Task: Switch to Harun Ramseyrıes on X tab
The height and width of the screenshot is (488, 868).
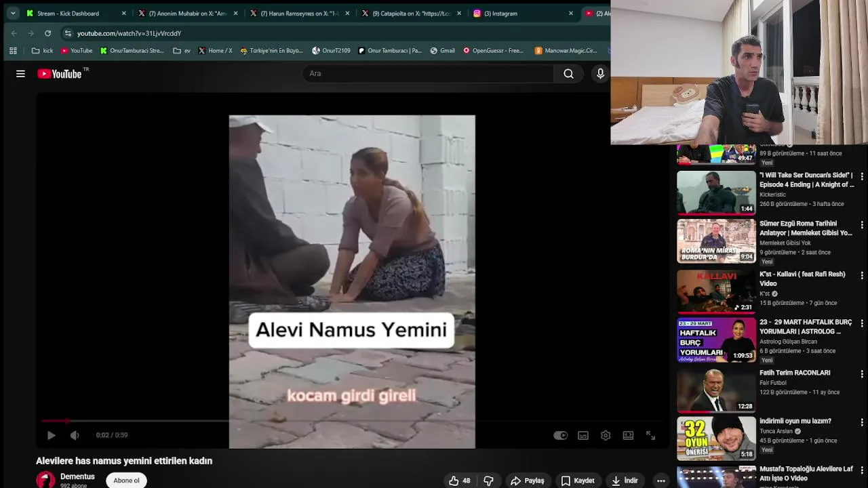Action: tap(298, 13)
